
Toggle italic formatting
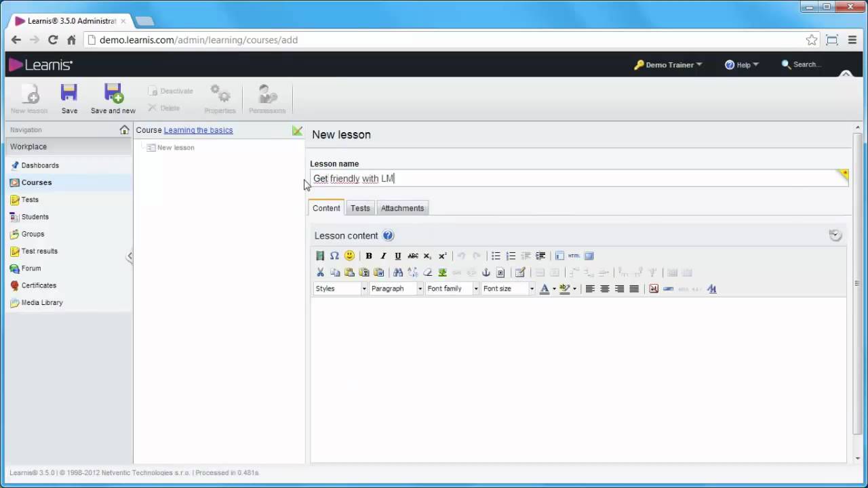click(383, 256)
